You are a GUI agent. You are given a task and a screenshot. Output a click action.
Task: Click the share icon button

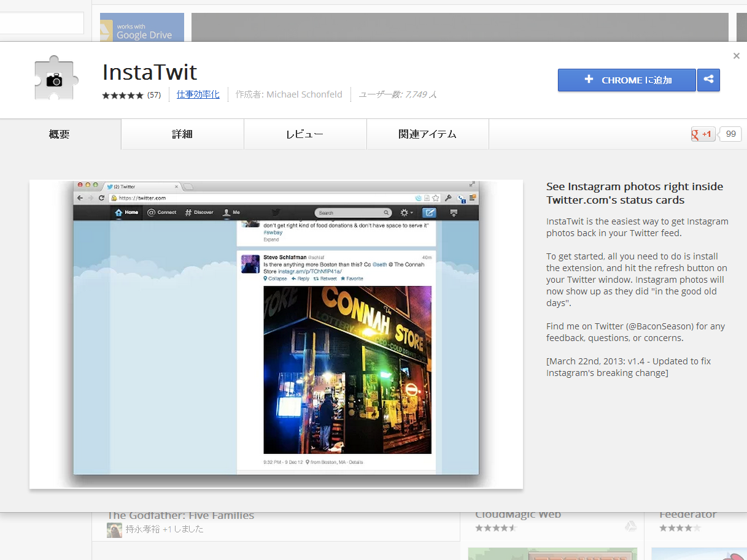(x=708, y=80)
